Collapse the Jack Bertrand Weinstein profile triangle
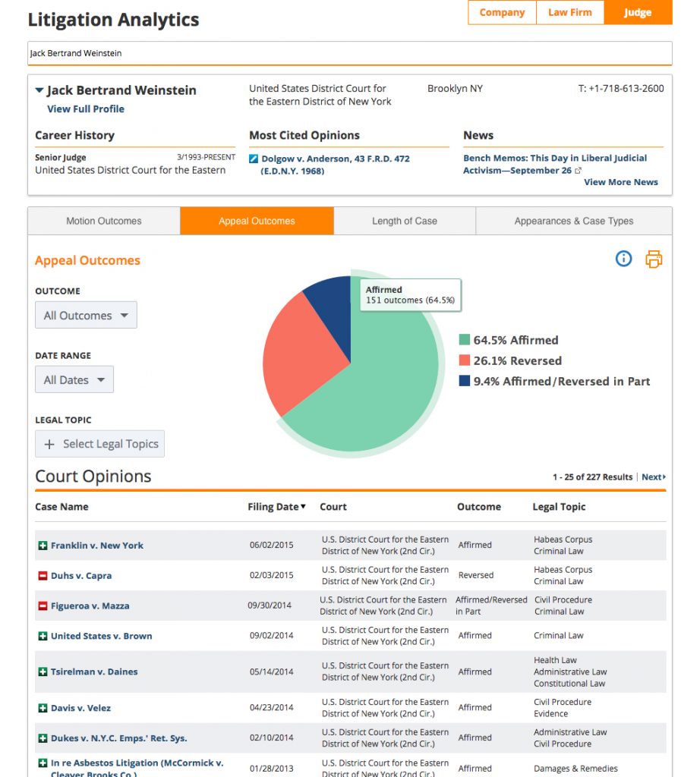The image size is (700, 777). (x=39, y=90)
